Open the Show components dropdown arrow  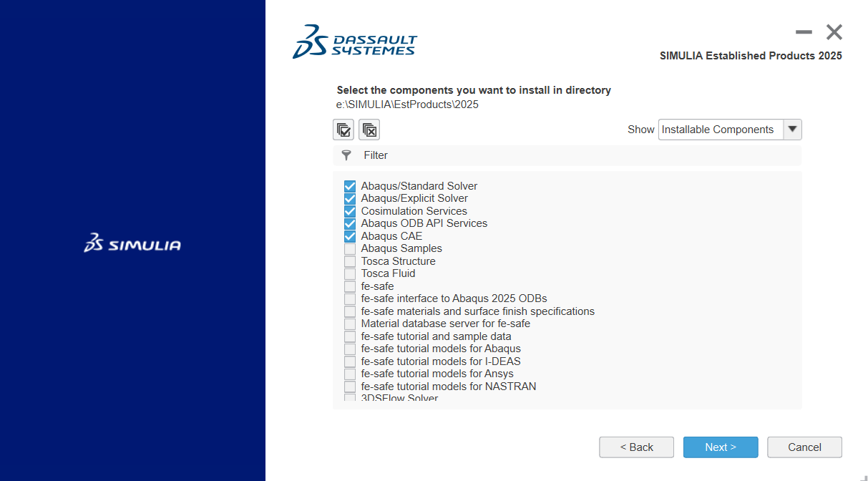[792, 130]
